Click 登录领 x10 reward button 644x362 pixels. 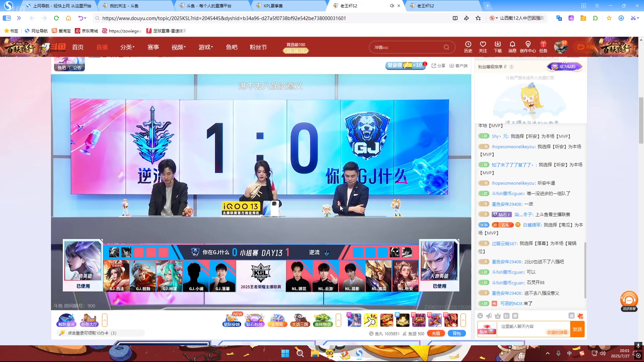click(x=406, y=65)
